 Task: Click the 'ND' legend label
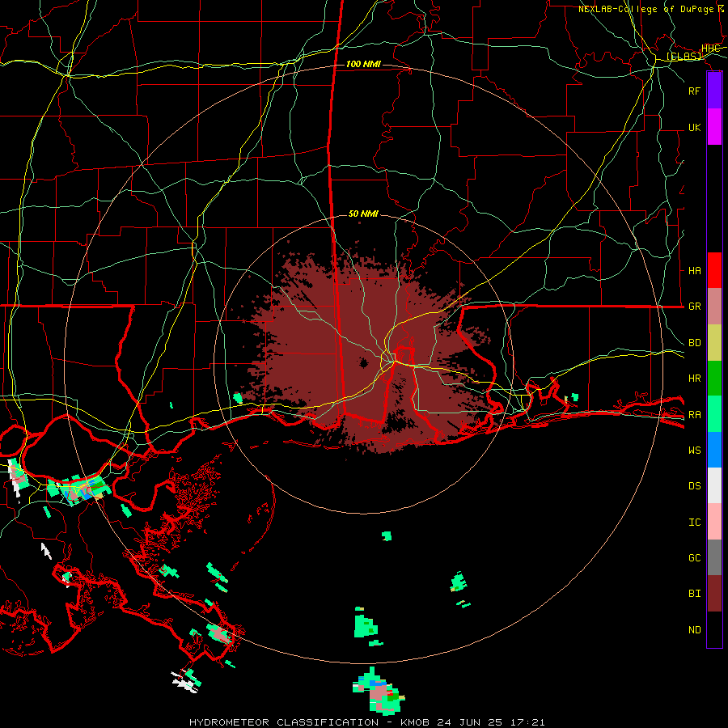tap(695, 630)
